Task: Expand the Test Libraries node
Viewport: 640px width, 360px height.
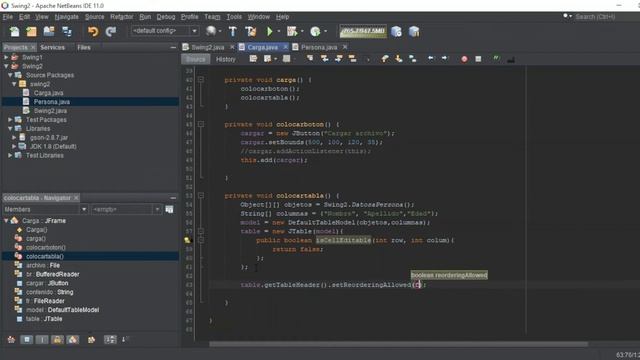Action: [10, 156]
